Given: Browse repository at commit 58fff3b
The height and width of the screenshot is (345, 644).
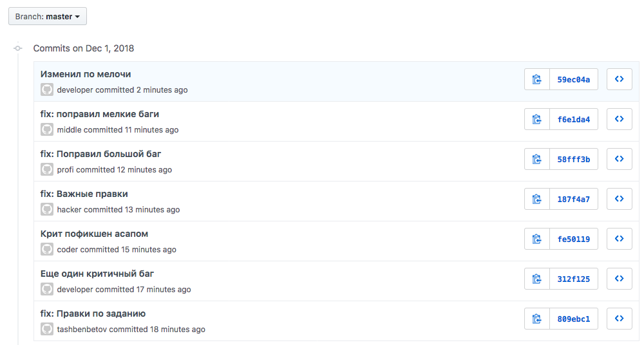Looking at the screenshot, I should tap(619, 160).
